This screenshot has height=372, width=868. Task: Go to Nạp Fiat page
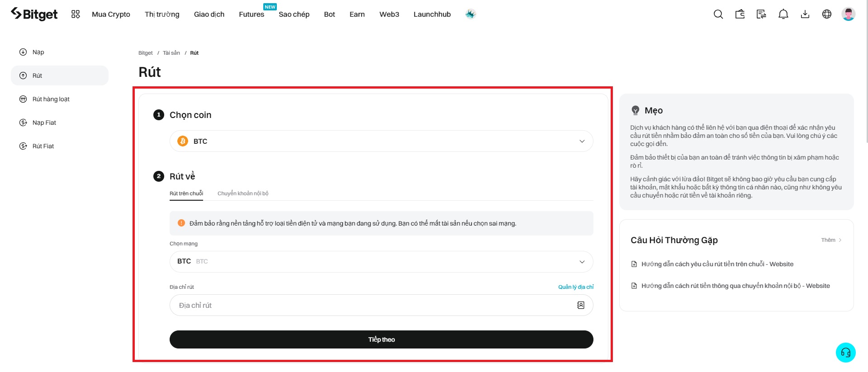(x=60, y=122)
